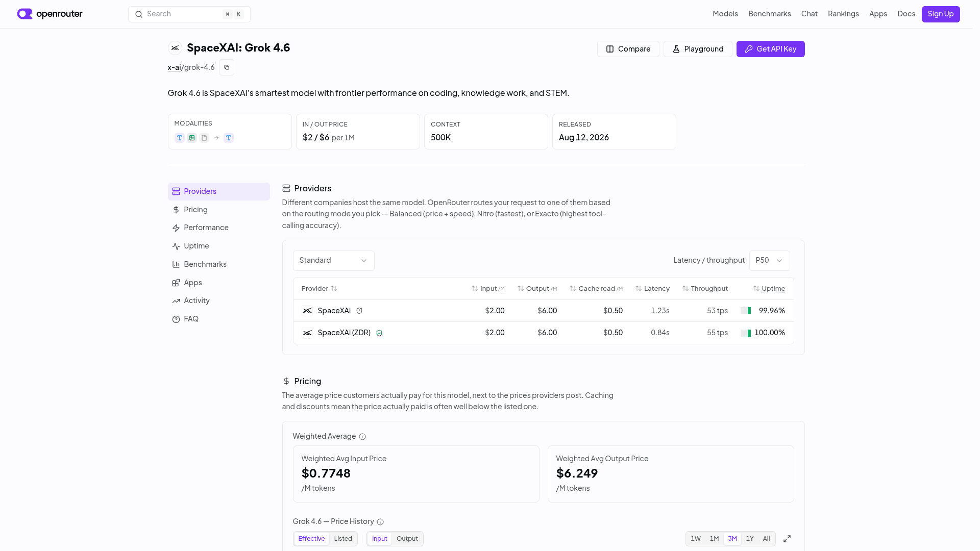
Task: Click the file modality icon
Action: [204, 138]
